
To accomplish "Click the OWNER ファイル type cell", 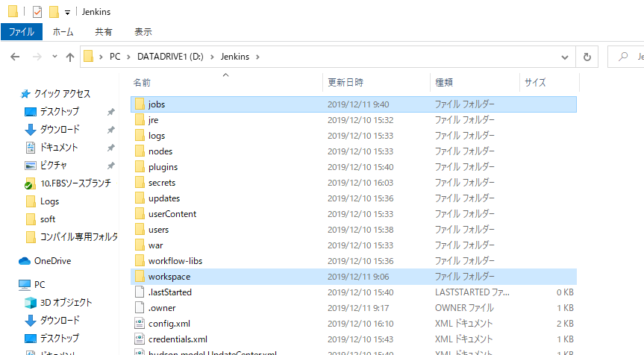I will click(x=464, y=308).
